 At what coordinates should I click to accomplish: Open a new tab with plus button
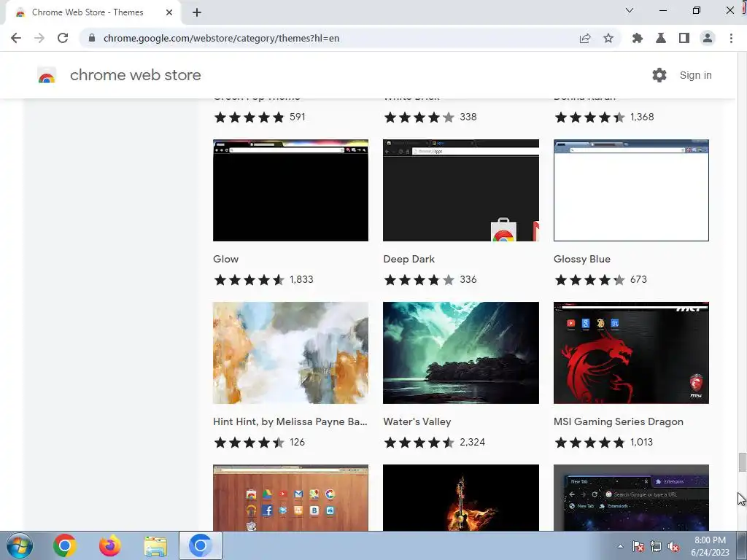click(197, 12)
